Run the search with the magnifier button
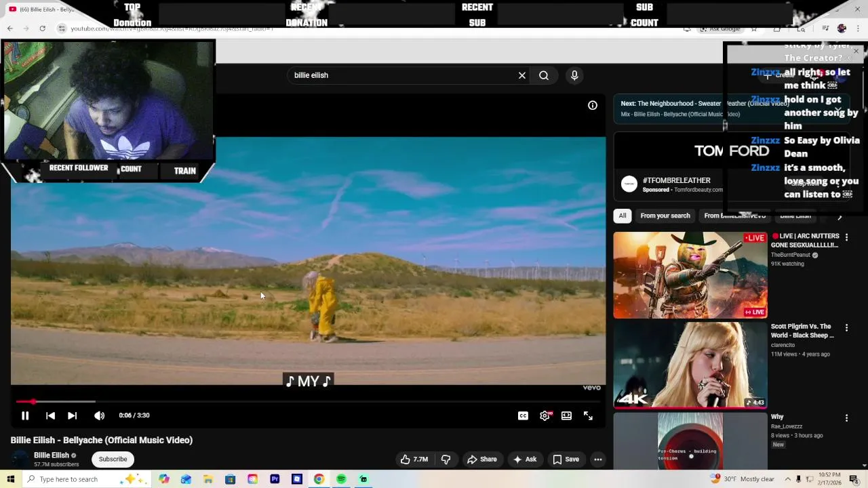The image size is (868, 488). tap(544, 75)
